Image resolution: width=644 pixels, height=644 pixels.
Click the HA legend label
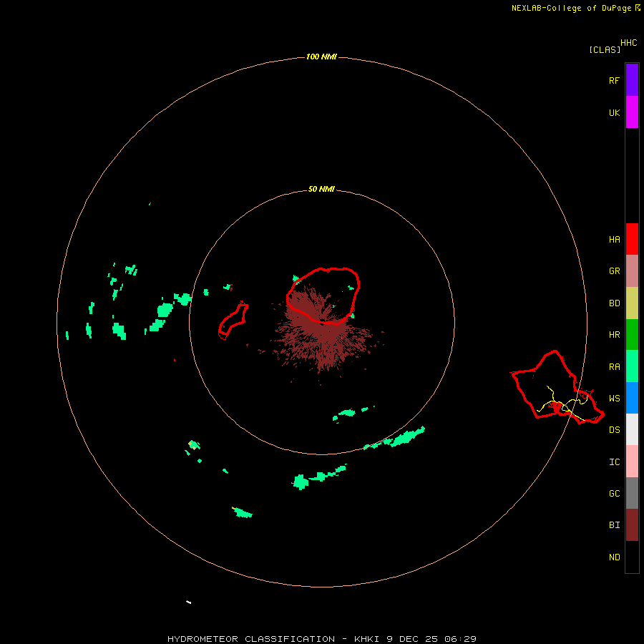click(x=614, y=240)
